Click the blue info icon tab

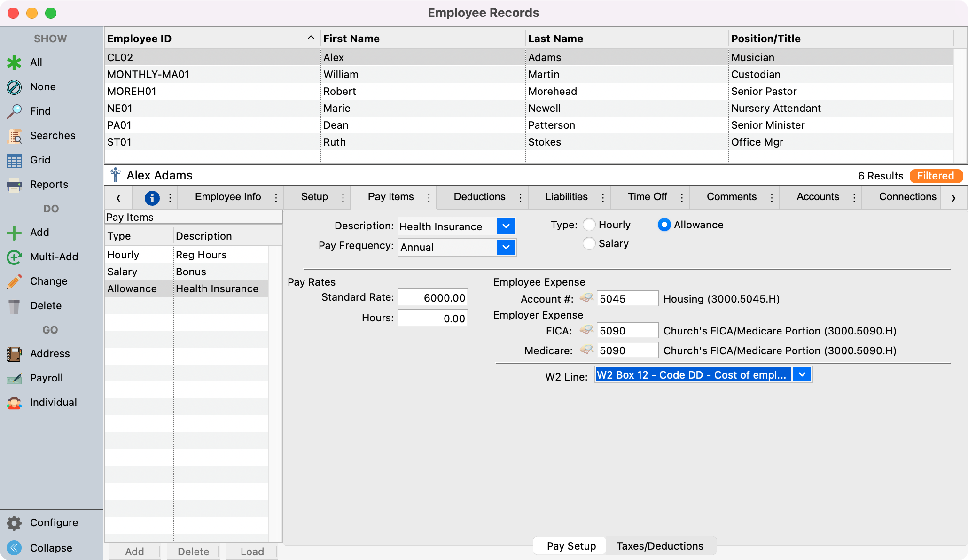click(152, 198)
